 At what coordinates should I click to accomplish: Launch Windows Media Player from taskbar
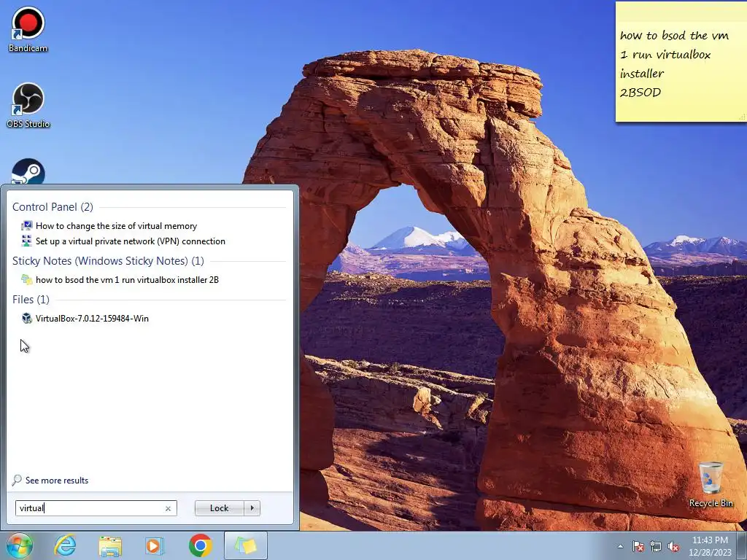154,545
